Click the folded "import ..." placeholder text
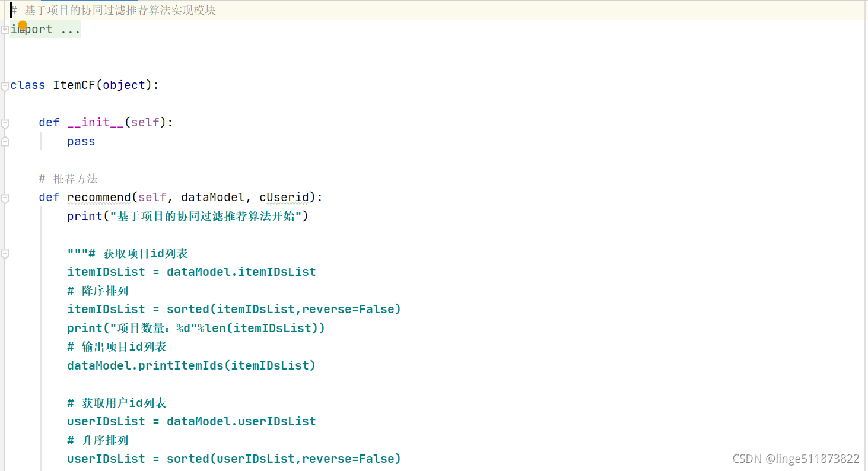Screen dimensions: 868x471 [46, 29]
